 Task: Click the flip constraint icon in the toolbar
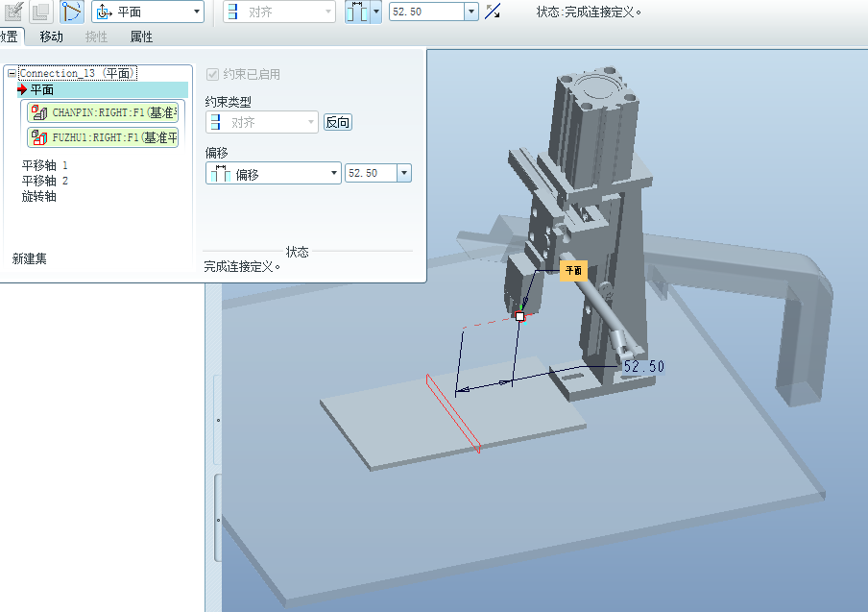click(493, 12)
